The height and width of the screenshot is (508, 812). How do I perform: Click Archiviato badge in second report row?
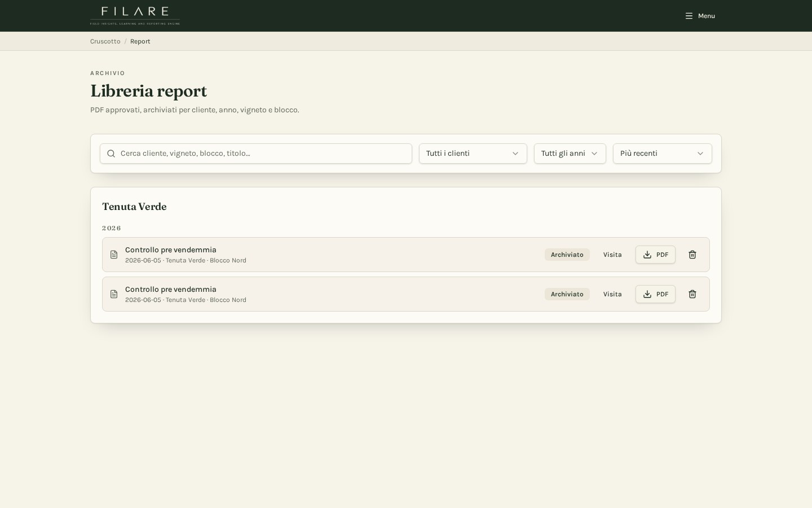(567, 294)
